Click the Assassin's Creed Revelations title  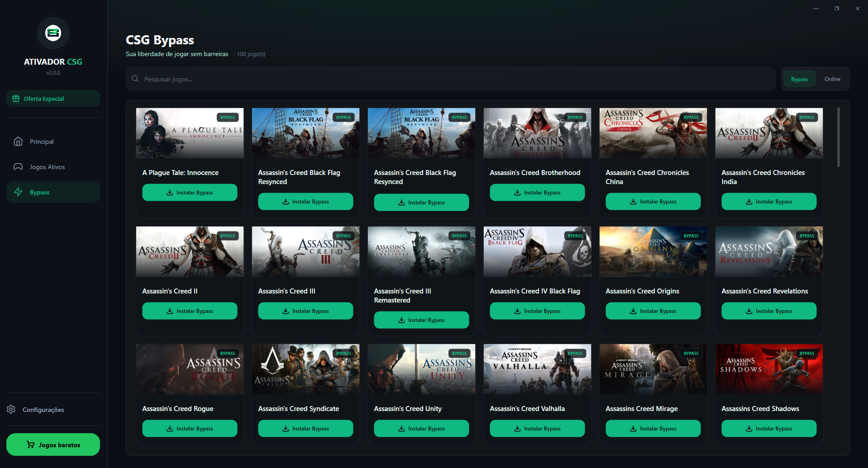click(764, 291)
